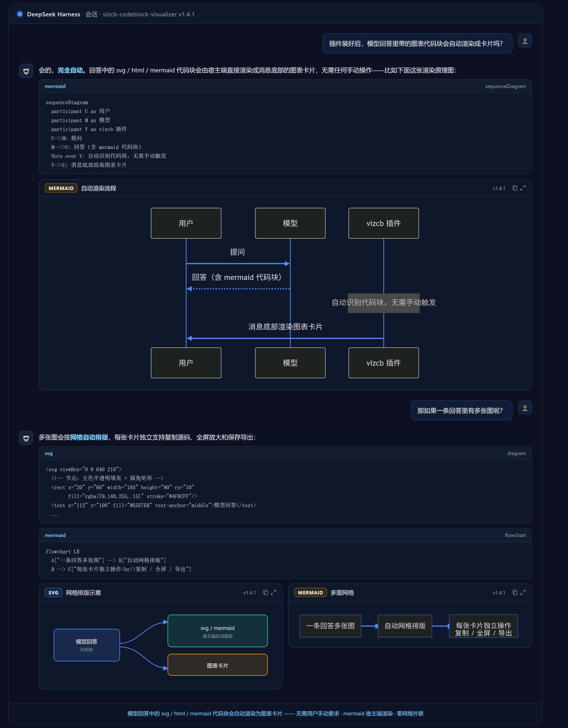Viewport: 568px width, 728px height.
Task: Click SVG badge on 网格排版示意 card
Action: [x=53, y=592]
